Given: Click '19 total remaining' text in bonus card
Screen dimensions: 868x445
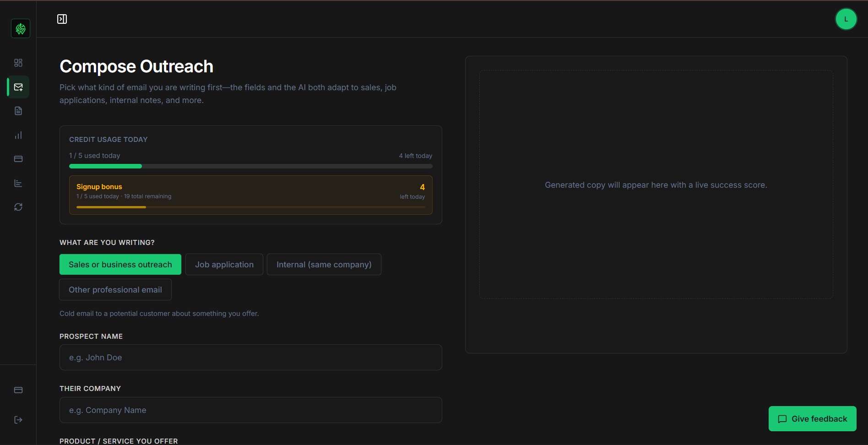Looking at the screenshot, I should 147,196.
